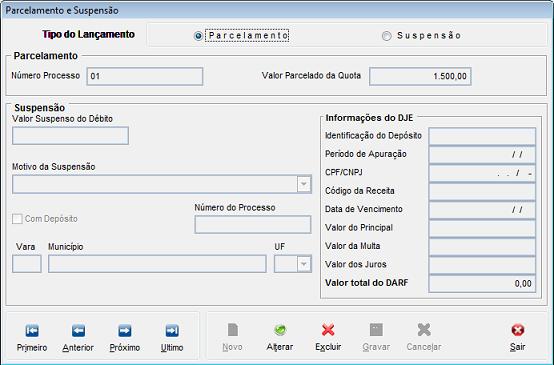Screen dimensions: 554x365
Task: Exit the window using the Sair icon
Action: pyautogui.click(x=518, y=330)
